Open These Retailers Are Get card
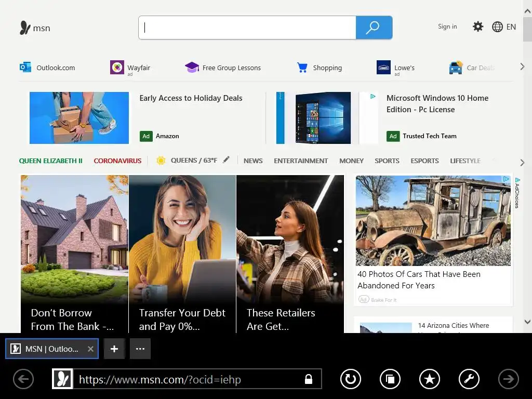The image size is (532, 399). (290, 254)
